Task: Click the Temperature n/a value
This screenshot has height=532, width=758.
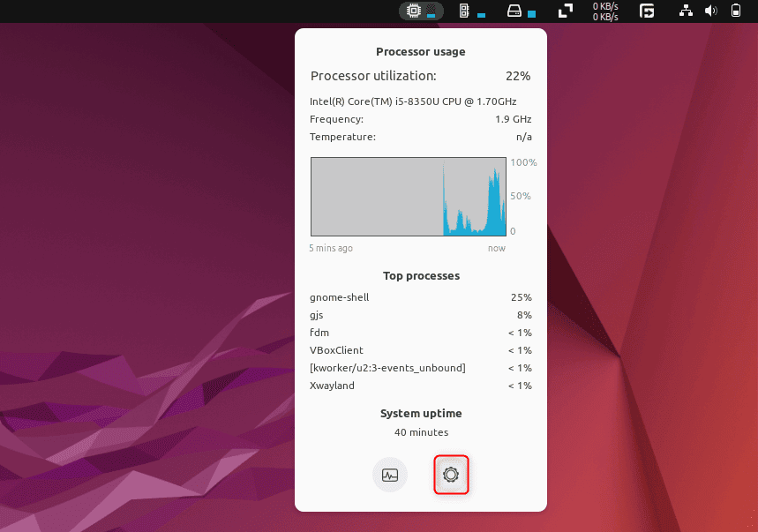Action: 524,137
